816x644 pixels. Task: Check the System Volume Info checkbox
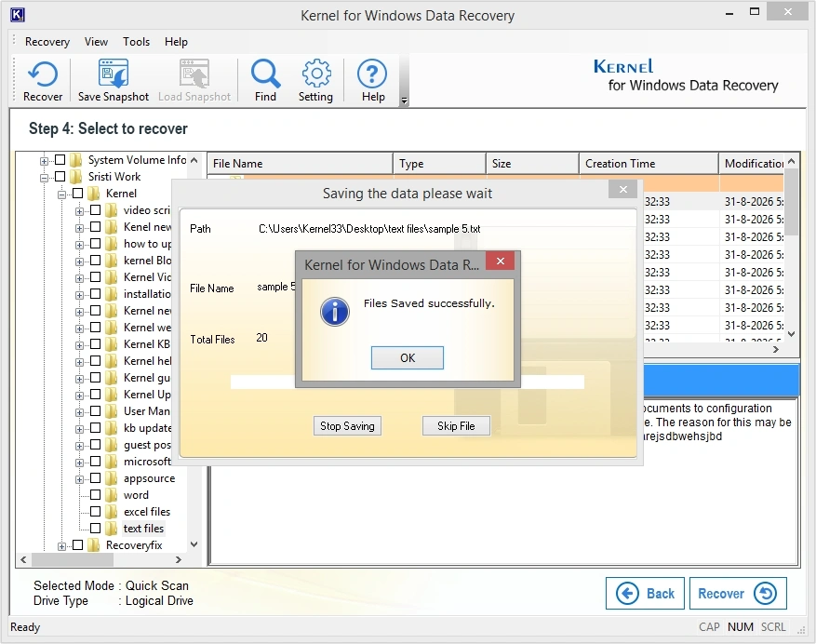point(60,159)
